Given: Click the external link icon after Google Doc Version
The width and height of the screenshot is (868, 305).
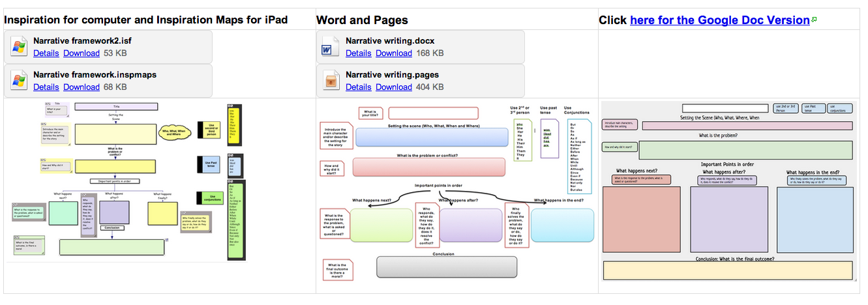Looking at the screenshot, I should tap(814, 20).
